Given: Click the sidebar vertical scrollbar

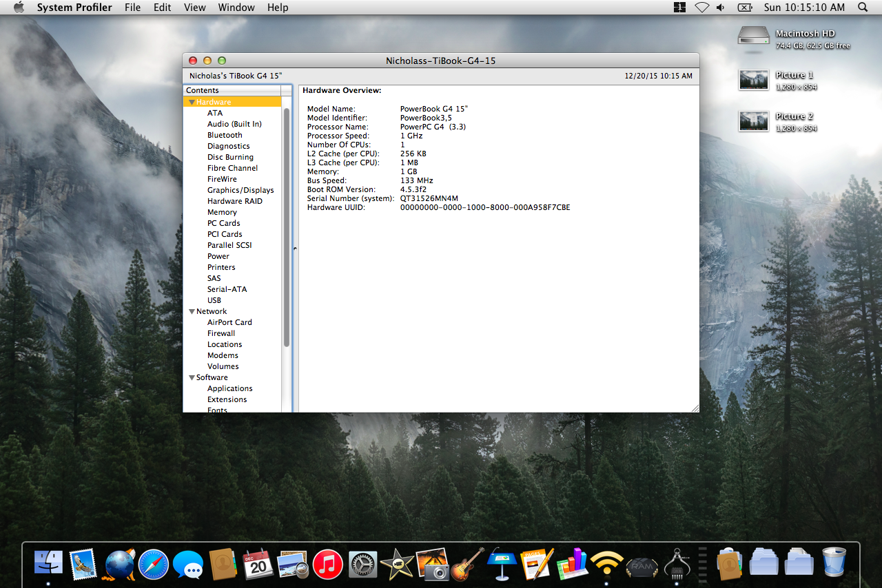Looking at the screenshot, I should coord(287,227).
